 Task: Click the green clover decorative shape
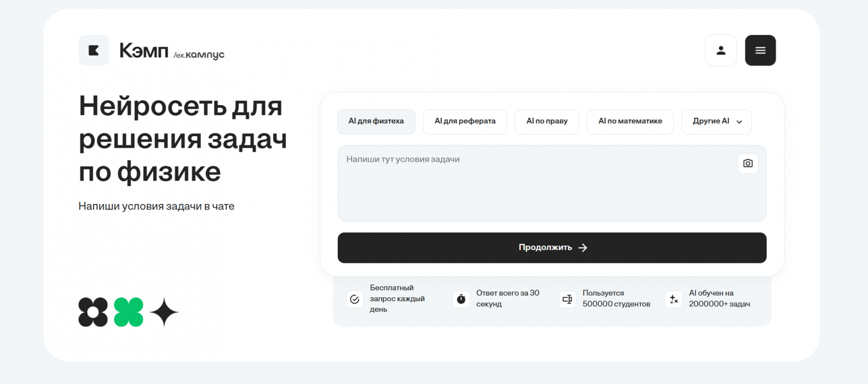129,312
